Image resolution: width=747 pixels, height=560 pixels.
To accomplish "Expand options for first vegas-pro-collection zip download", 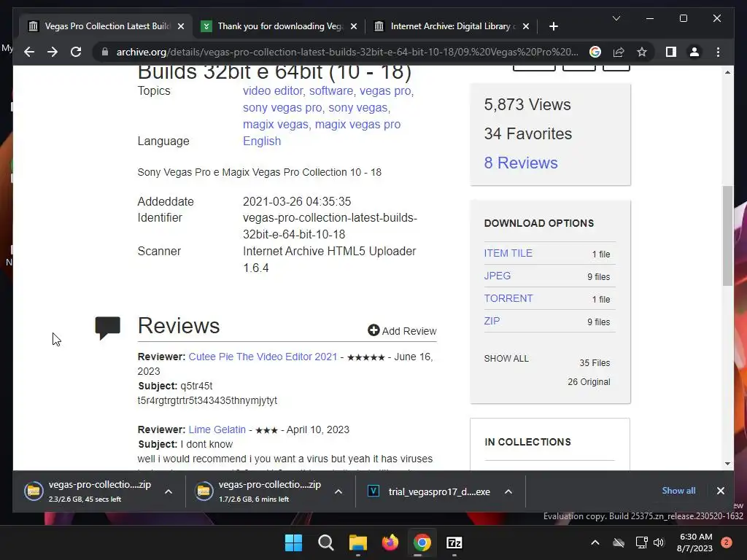I will click(169, 491).
